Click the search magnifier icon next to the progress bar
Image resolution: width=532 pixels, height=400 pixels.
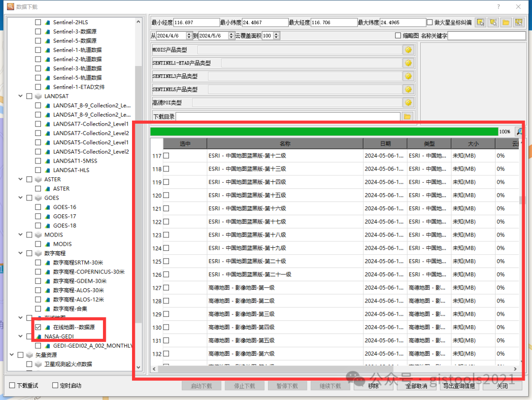[x=520, y=132]
